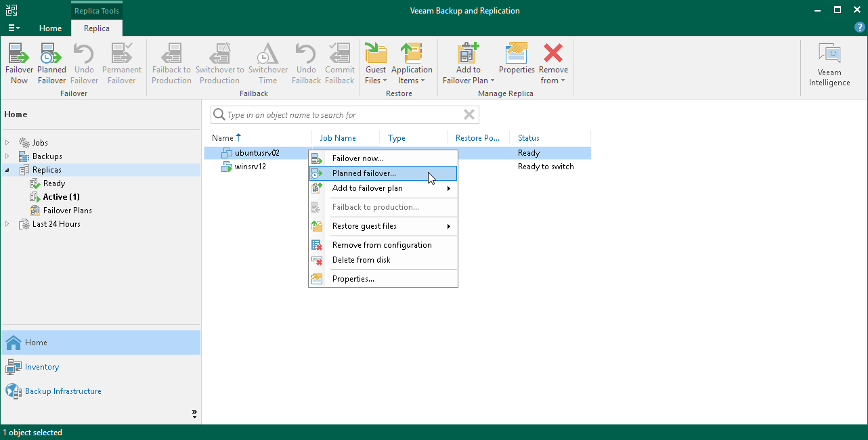The width and height of the screenshot is (868, 440).
Task: Click the Veeam app logo icon
Action: (x=11, y=10)
